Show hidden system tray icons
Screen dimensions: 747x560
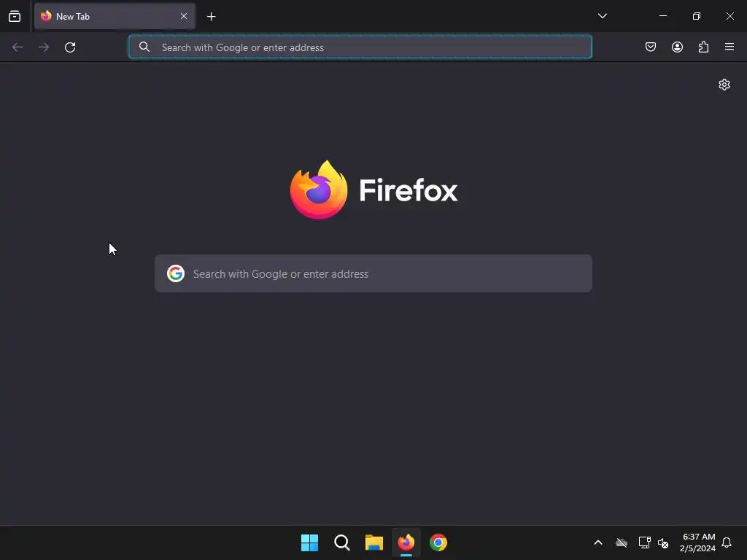coord(598,542)
